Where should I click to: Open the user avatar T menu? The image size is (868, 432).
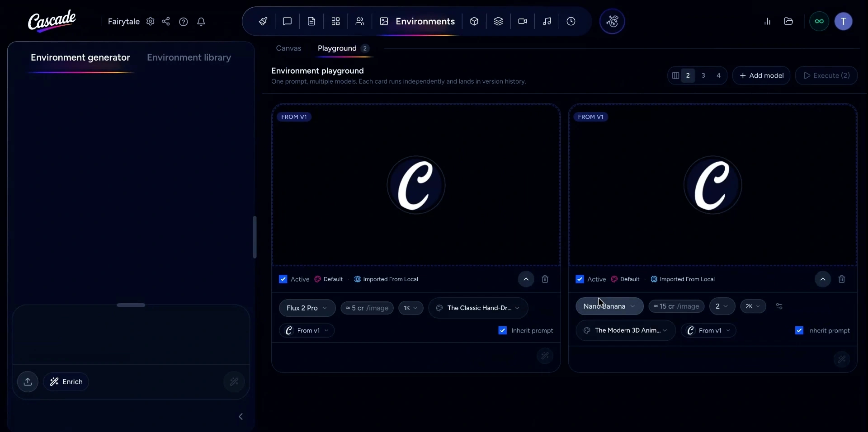(843, 21)
